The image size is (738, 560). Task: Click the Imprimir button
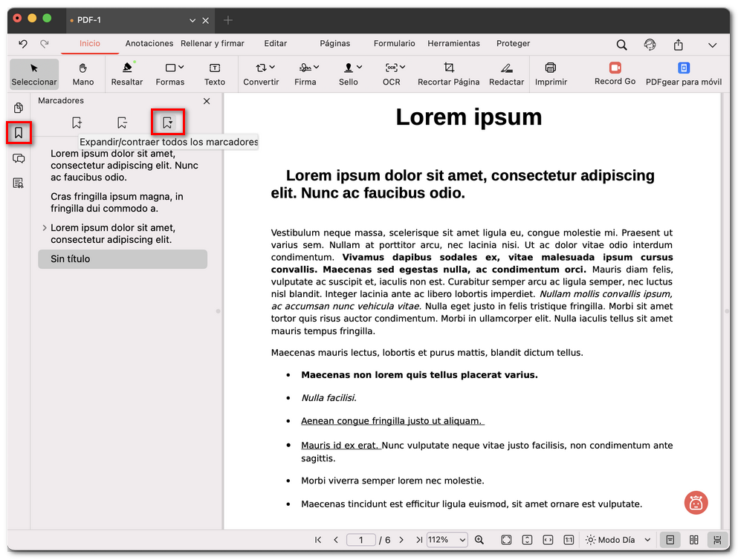550,74
